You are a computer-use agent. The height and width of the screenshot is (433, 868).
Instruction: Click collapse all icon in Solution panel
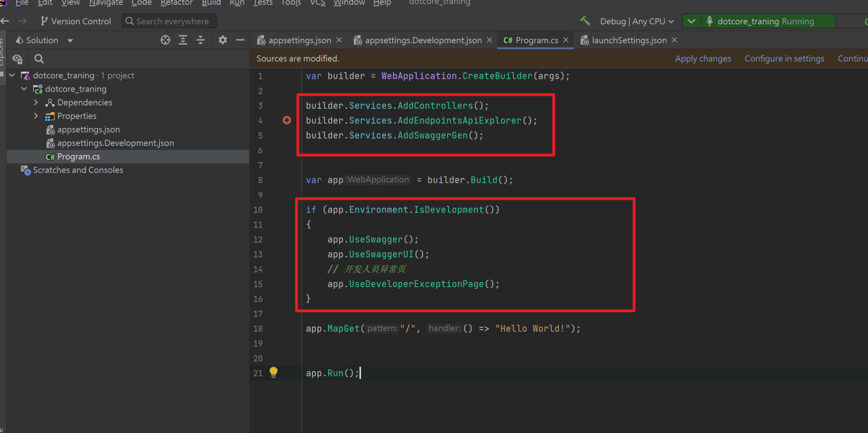coord(200,40)
